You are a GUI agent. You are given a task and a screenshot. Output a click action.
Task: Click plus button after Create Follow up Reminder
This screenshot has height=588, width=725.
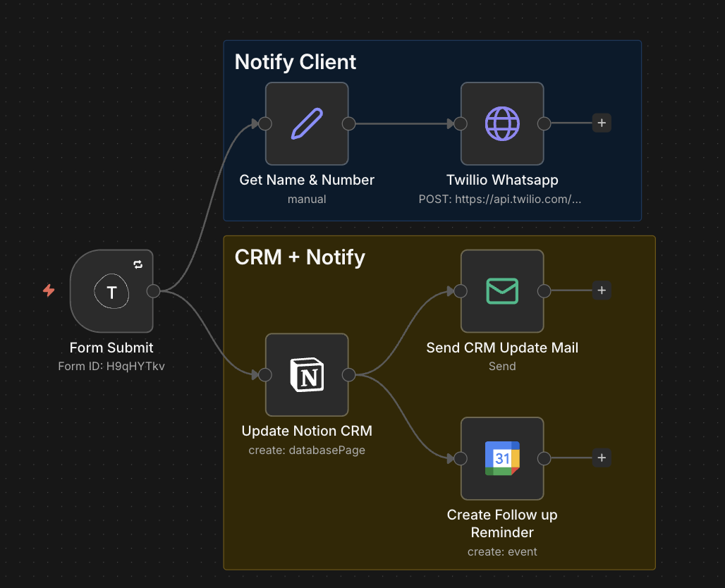click(x=602, y=458)
